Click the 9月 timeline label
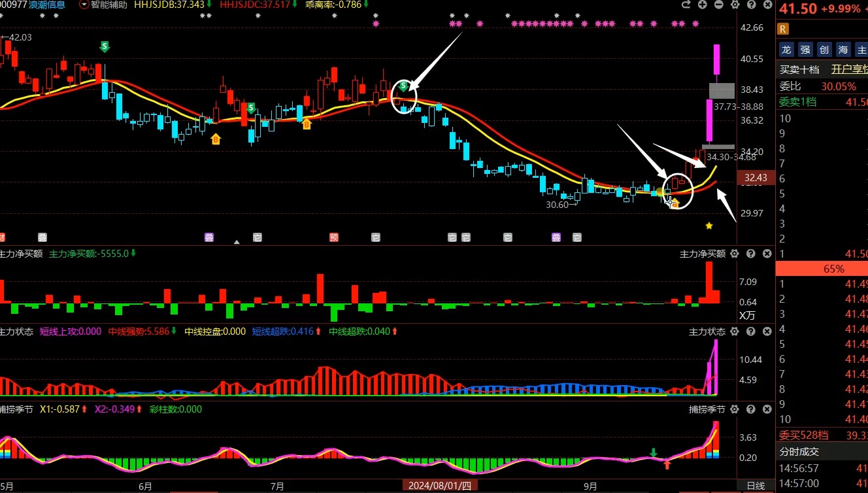The width and height of the screenshot is (868, 493). (x=590, y=486)
